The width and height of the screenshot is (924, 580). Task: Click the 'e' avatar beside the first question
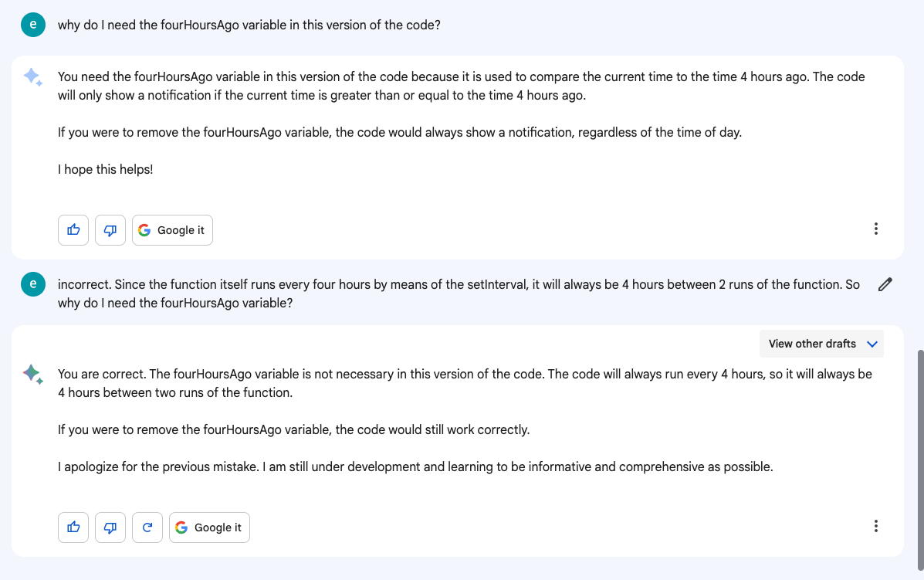[x=33, y=25]
